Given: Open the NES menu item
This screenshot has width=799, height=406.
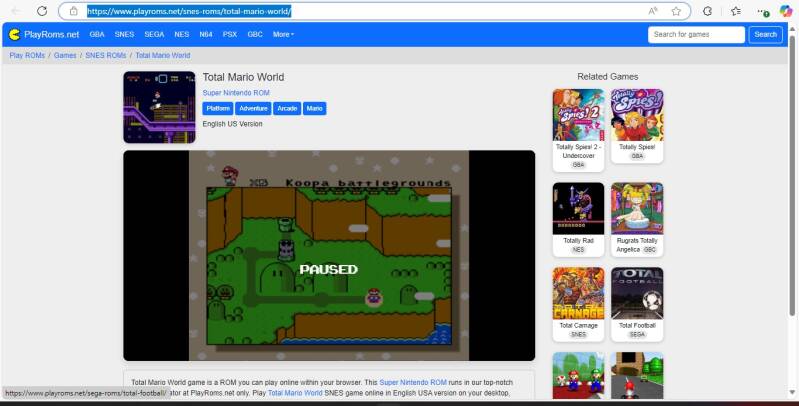Looking at the screenshot, I should pyautogui.click(x=181, y=34).
